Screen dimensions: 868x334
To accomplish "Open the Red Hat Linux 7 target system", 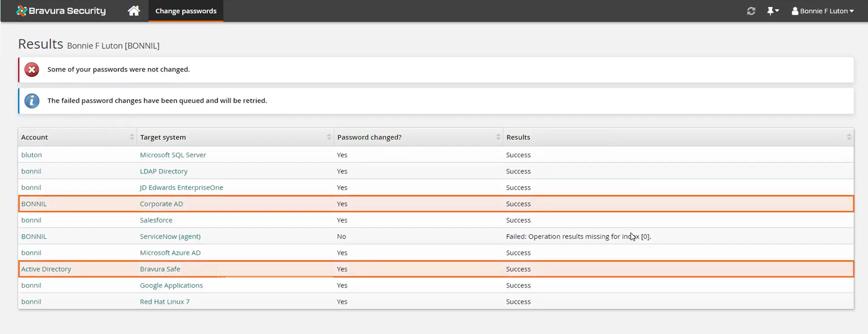I will (164, 301).
